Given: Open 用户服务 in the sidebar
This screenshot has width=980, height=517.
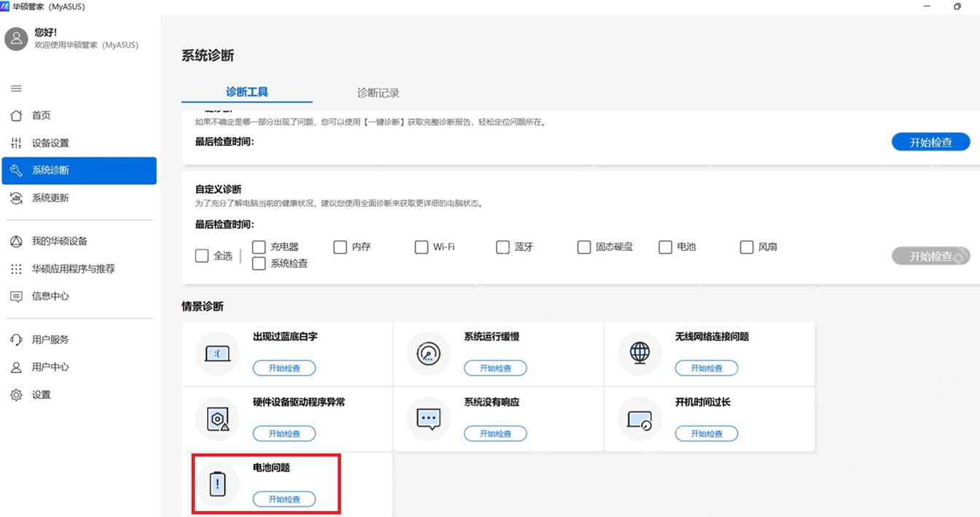Looking at the screenshot, I should [79, 340].
